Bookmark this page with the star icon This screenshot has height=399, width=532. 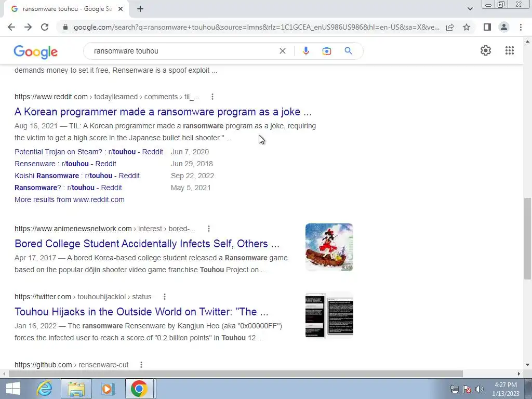coord(467,27)
